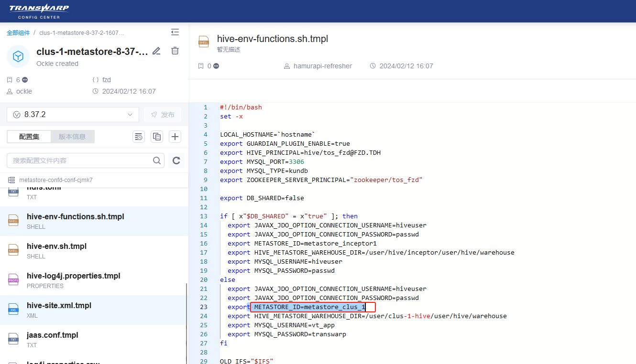This screenshot has width=636, height=364.
Task: Open version history via clock-list icon
Action: [139, 137]
